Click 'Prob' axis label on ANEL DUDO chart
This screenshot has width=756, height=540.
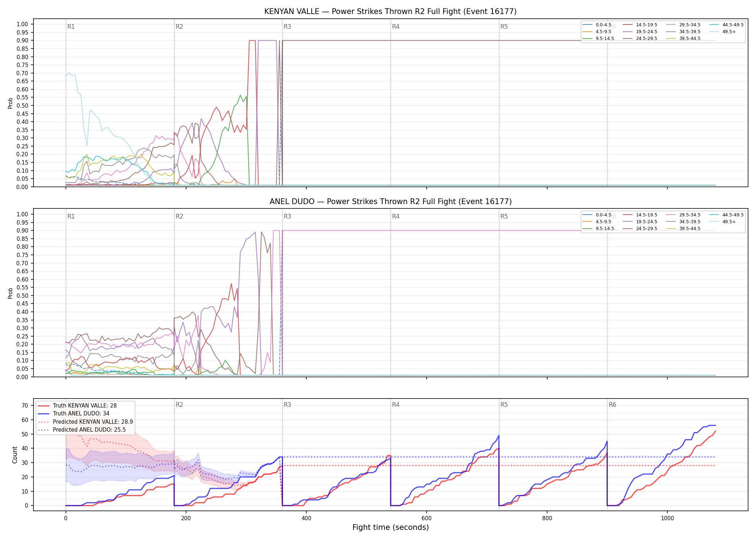tap(10, 293)
